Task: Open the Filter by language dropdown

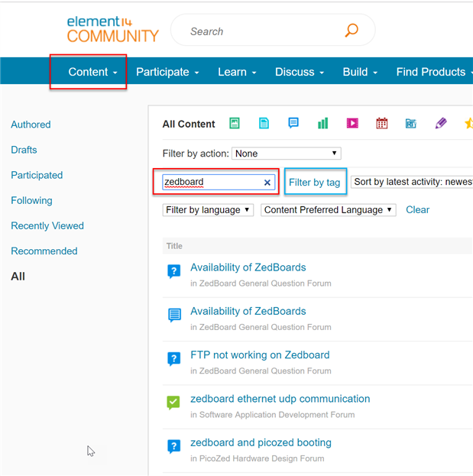Action: point(208,210)
